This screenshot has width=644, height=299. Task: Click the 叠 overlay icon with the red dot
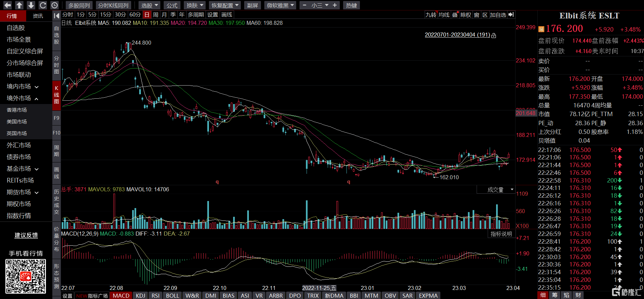[455, 15]
